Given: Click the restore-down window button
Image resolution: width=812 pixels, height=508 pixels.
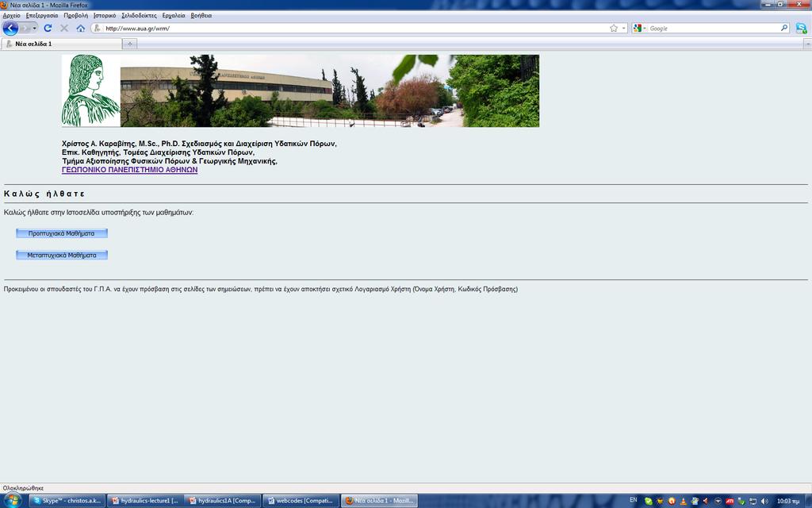Looking at the screenshot, I should click(780, 4).
